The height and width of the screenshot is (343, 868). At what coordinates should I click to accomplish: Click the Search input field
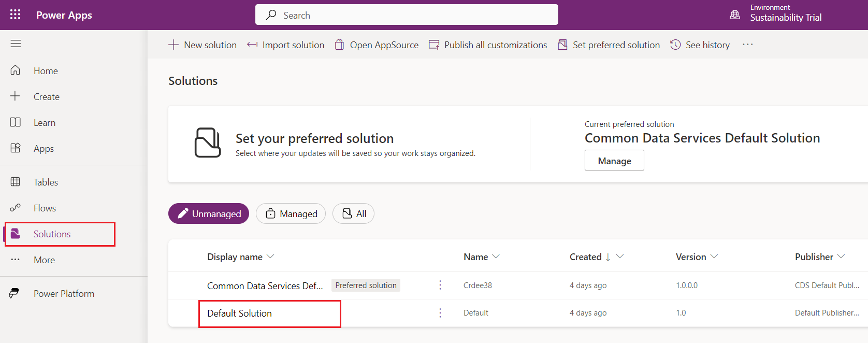pos(407,15)
